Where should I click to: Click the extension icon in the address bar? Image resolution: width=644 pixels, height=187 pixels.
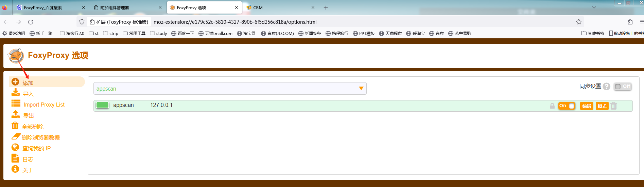pyautogui.click(x=92, y=22)
